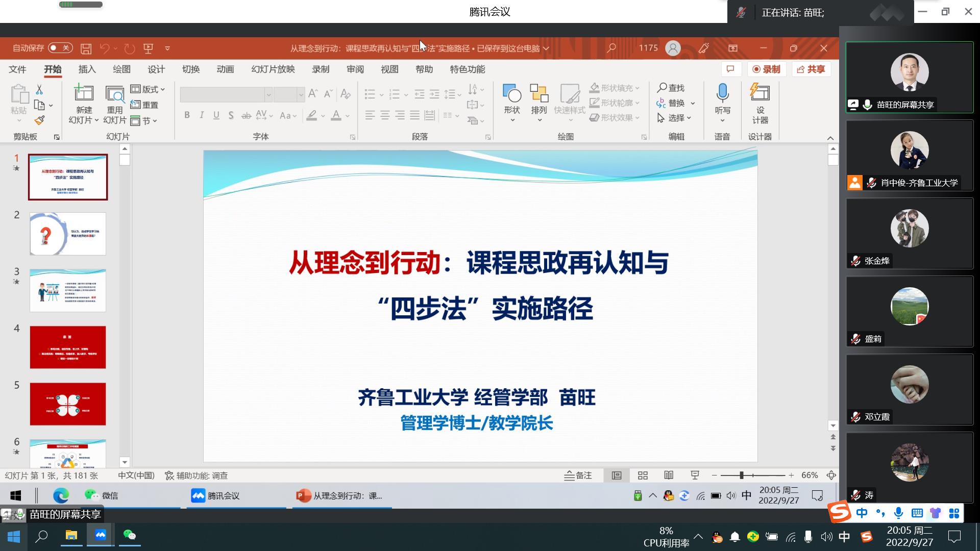Click Fit slide to window icon
Image resolution: width=980 pixels, height=551 pixels.
tap(831, 475)
